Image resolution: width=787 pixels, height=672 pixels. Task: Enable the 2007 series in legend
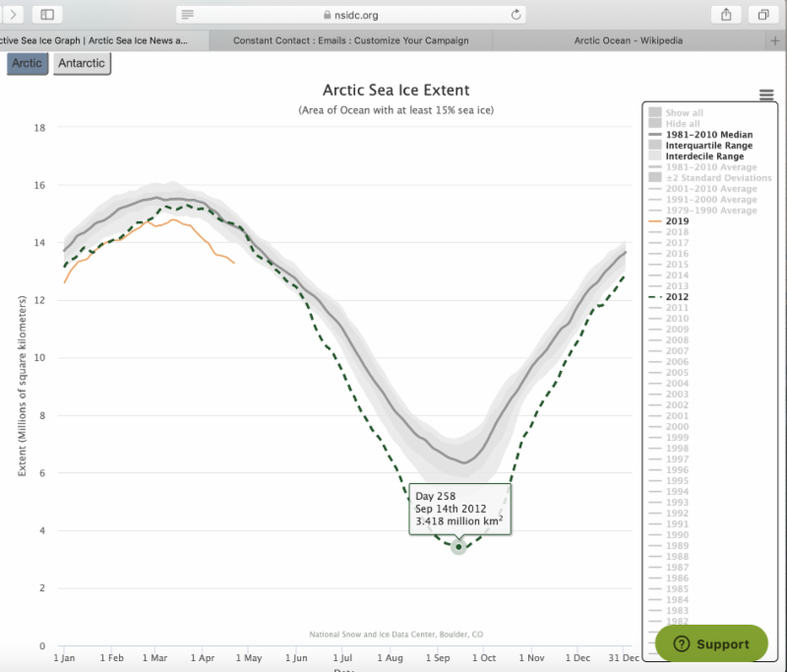pos(669,351)
